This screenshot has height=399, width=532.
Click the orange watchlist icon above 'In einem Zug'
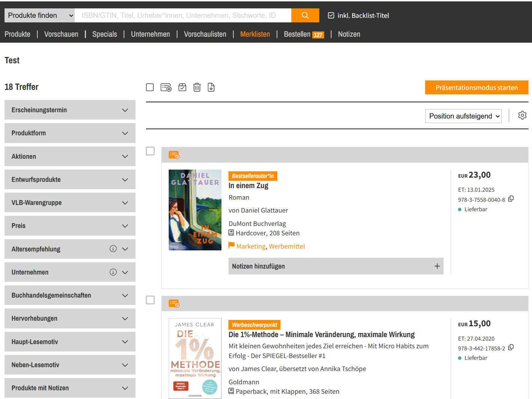click(x=174, y=155)
